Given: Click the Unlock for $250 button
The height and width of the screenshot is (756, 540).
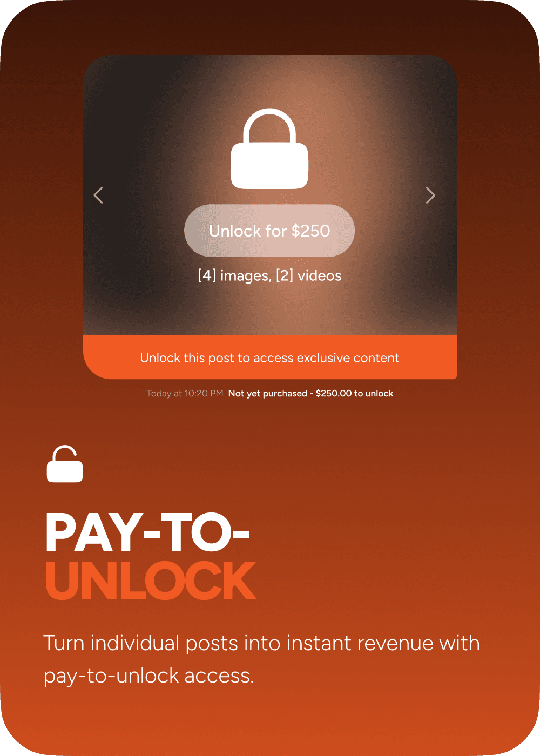Looking at the screenshot, I should click(x=269, y=231).
